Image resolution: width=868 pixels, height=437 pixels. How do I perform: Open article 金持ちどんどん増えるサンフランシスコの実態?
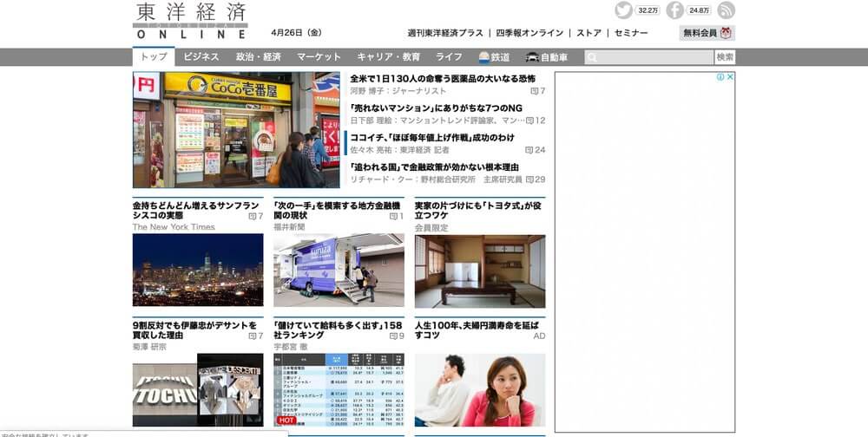click(x=196, y=210)
